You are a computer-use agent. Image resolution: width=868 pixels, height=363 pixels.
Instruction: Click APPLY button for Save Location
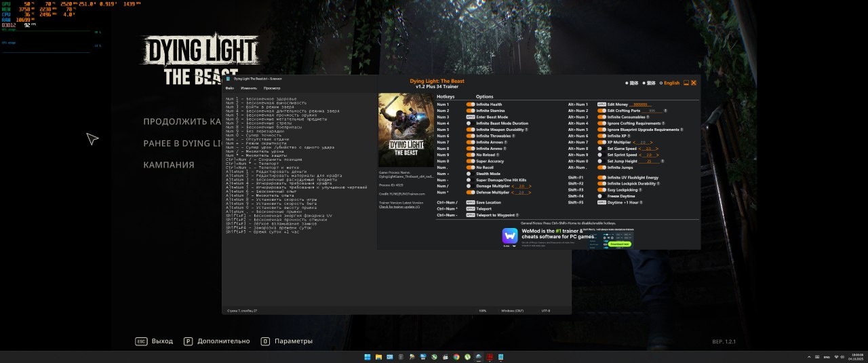pos(471,203)
